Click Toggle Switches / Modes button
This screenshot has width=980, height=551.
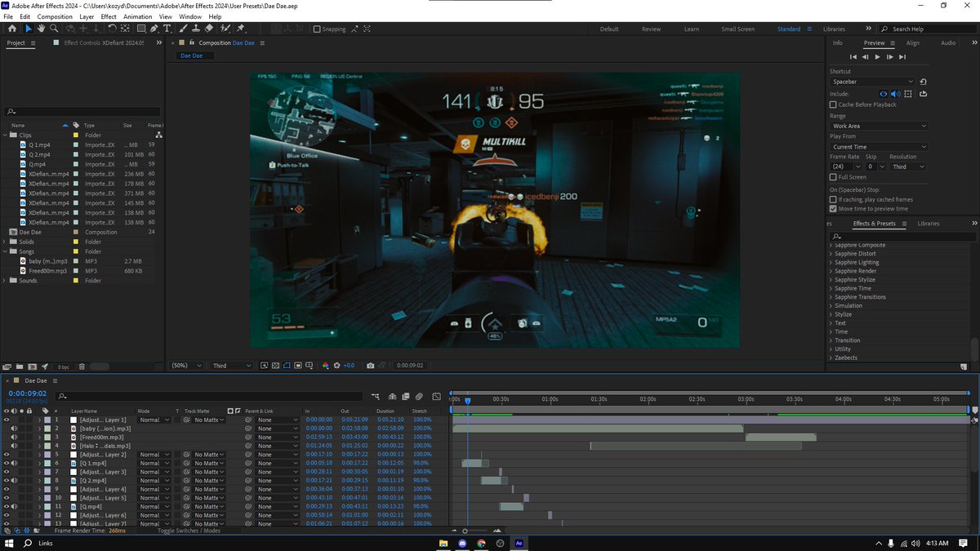point(189,531)
